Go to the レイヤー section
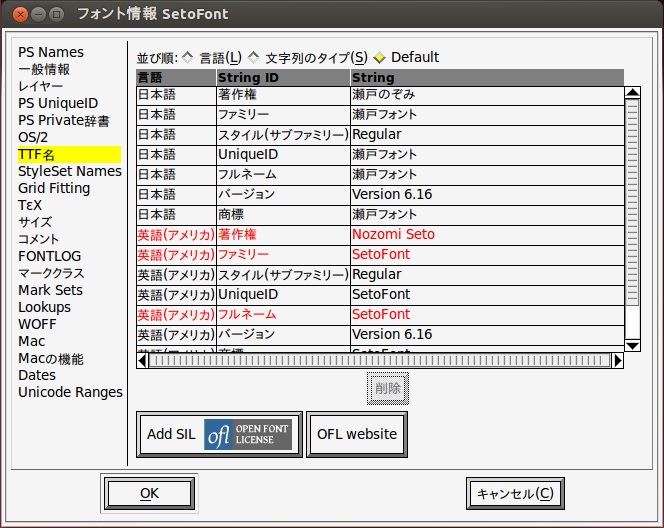The width and height of the screenshot is (664, 528). pyautogui.click(x=40, y=86)
